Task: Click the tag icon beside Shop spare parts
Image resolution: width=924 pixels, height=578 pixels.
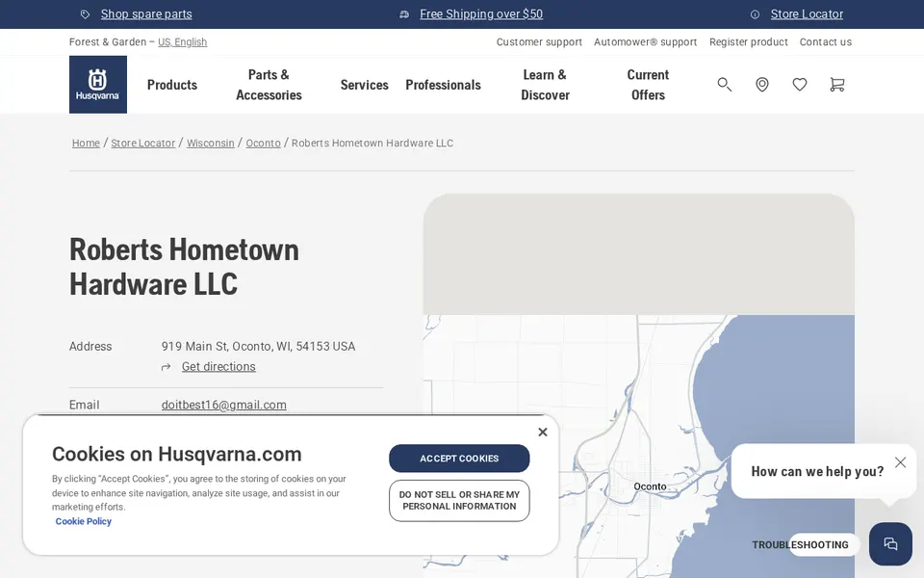Action: coord(85,14)
